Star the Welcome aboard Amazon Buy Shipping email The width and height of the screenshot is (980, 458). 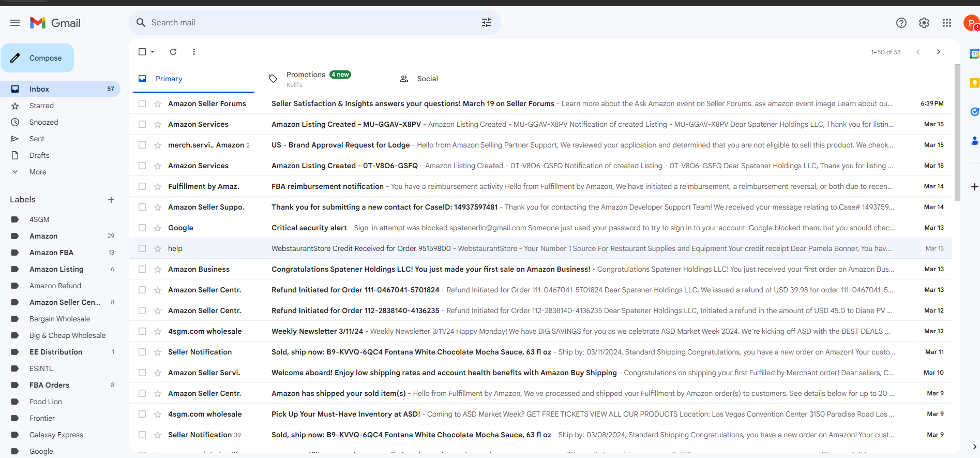pos(158,373)
